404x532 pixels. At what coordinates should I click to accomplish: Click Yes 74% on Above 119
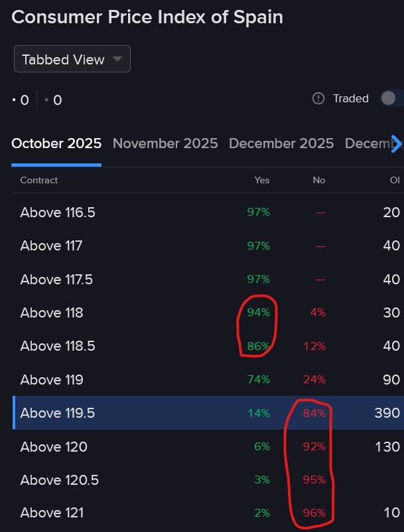point(259,379)
